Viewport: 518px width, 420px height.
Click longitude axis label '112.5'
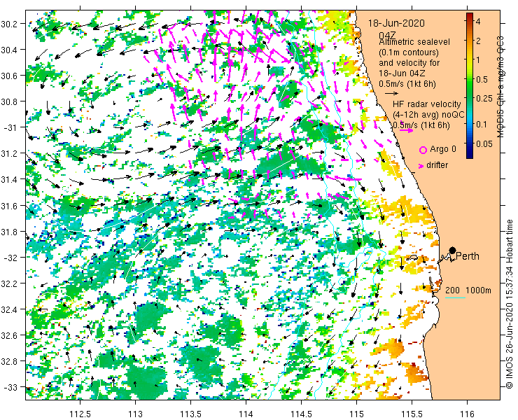[x=80, y=414]
